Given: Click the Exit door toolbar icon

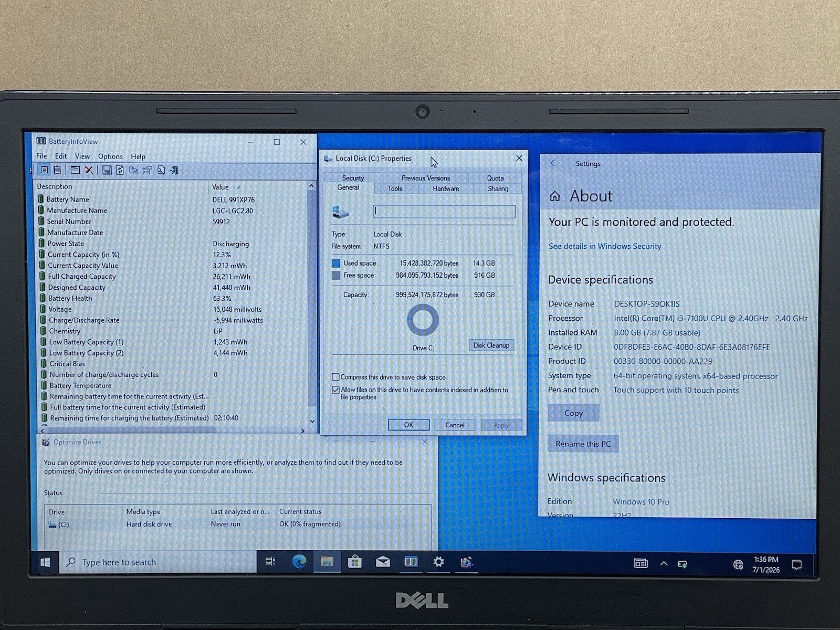Looking at the screenshot, I should (x=174, y=170).
